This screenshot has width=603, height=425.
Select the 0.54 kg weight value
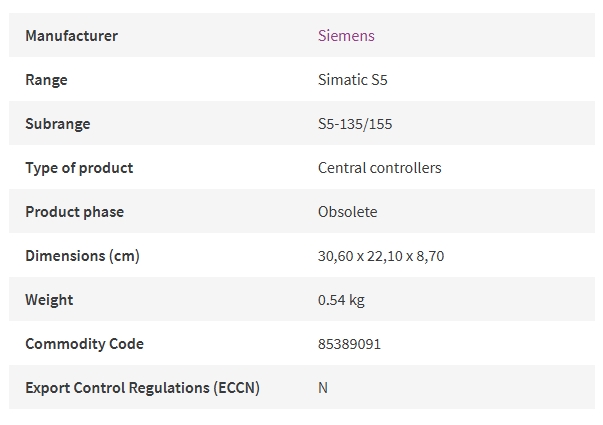coord(341,300)
